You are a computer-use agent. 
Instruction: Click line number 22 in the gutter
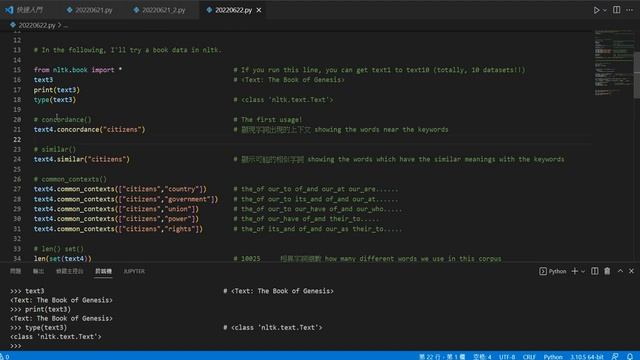pyautogui.click(x=17, y=140)
